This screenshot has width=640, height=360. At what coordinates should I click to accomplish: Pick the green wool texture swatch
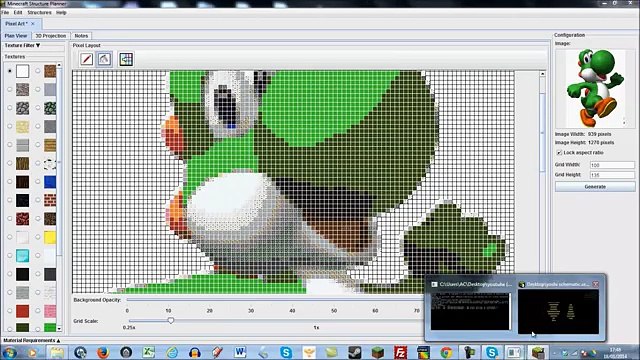[50, 327]
